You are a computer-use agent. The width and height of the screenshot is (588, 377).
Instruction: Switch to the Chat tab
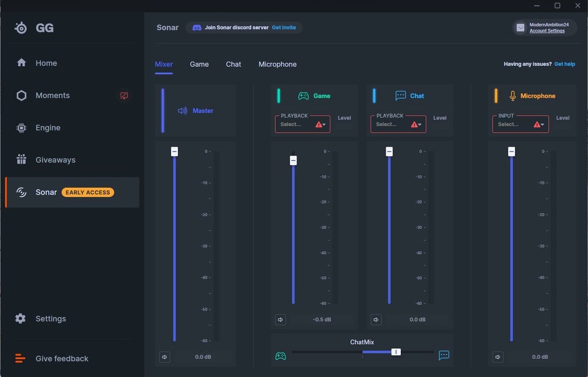coord(233,64)
